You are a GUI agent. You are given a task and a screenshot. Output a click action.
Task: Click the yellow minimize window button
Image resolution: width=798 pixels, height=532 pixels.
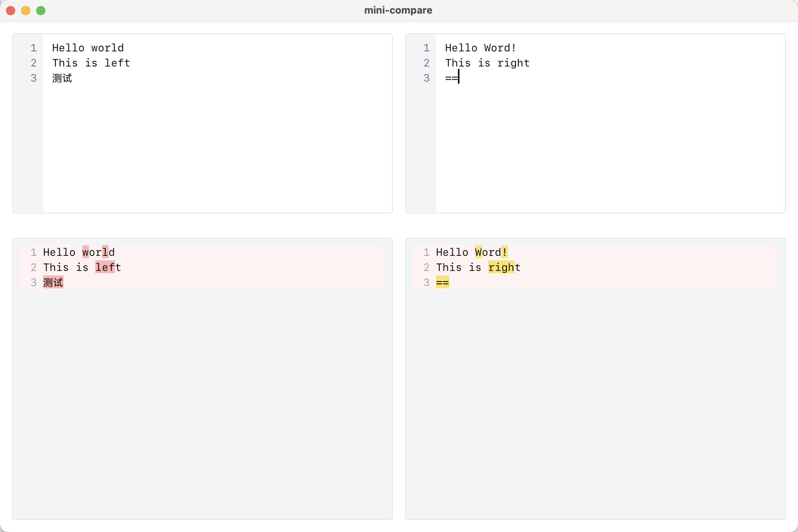(26, 11)
